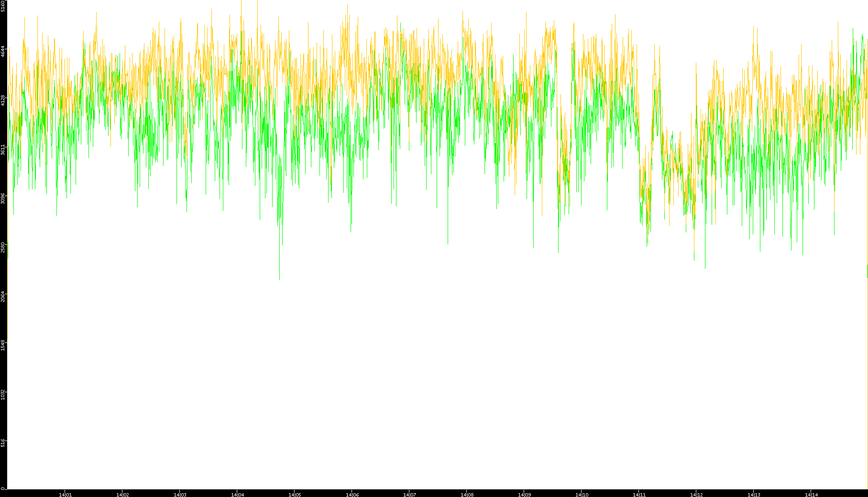
Task: Click the 14:07 time axis label
Action: pos(409,495)
